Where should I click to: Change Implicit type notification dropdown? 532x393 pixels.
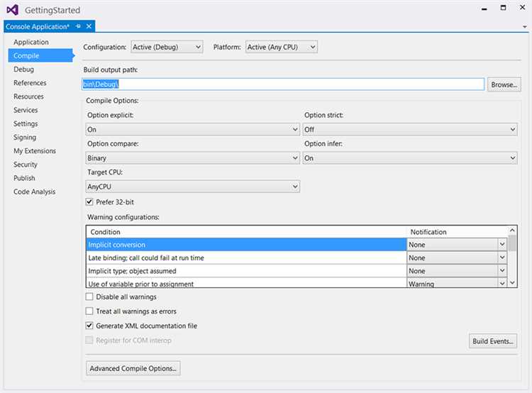457,271
